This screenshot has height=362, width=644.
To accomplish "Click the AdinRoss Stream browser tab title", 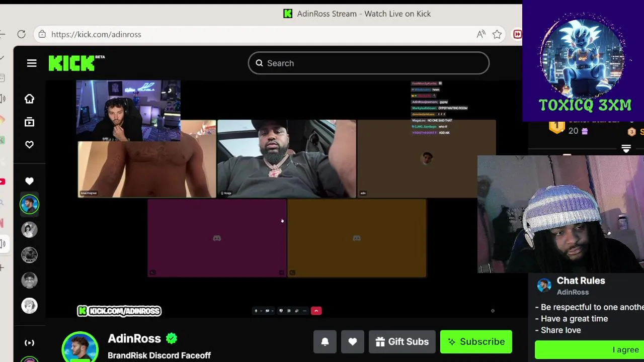I will [364, 14].
